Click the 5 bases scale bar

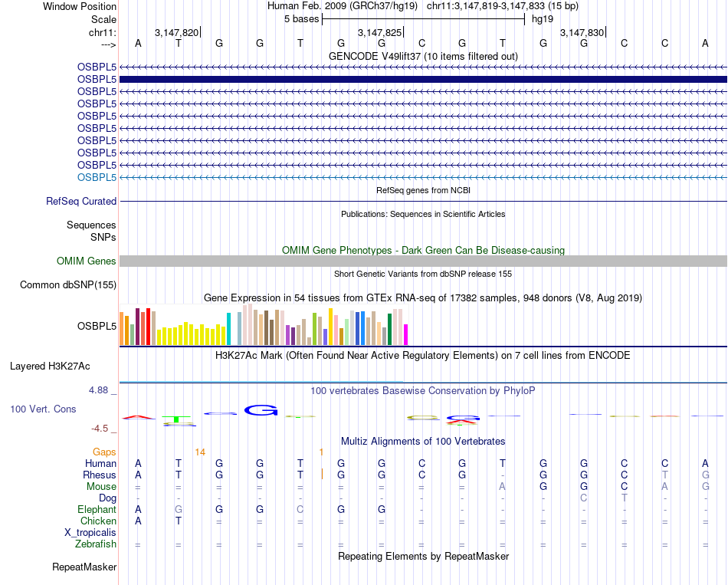point(423,19)
